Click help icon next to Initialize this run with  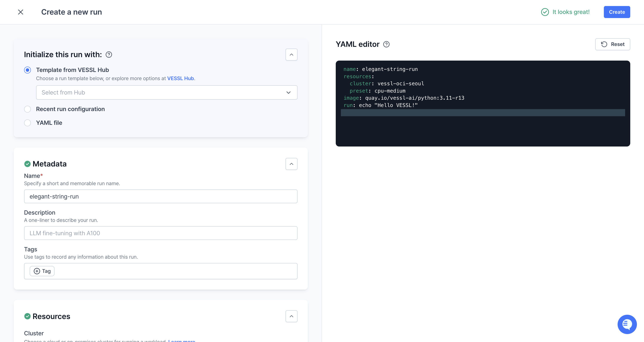(x=109, y=55)
